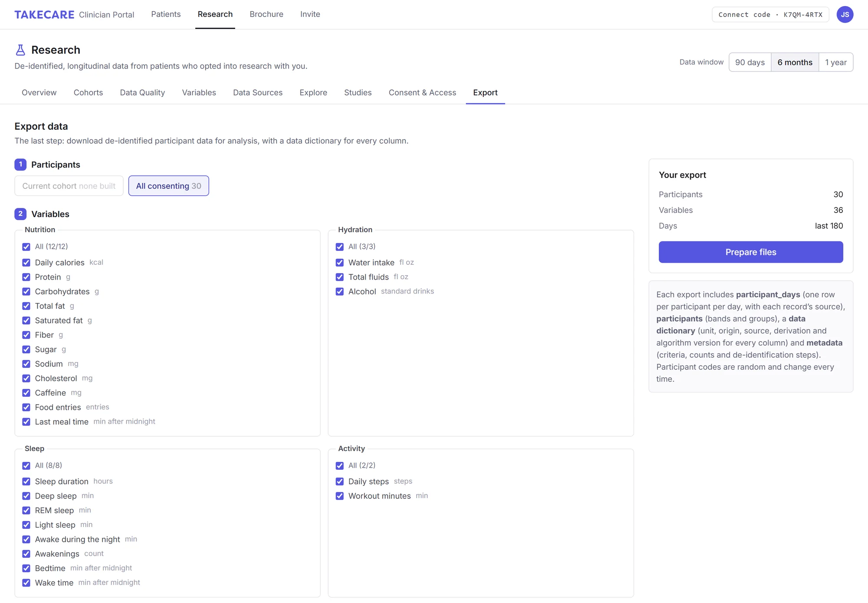Toggle Saturated fat checkbox

click(x=26, y=320)
